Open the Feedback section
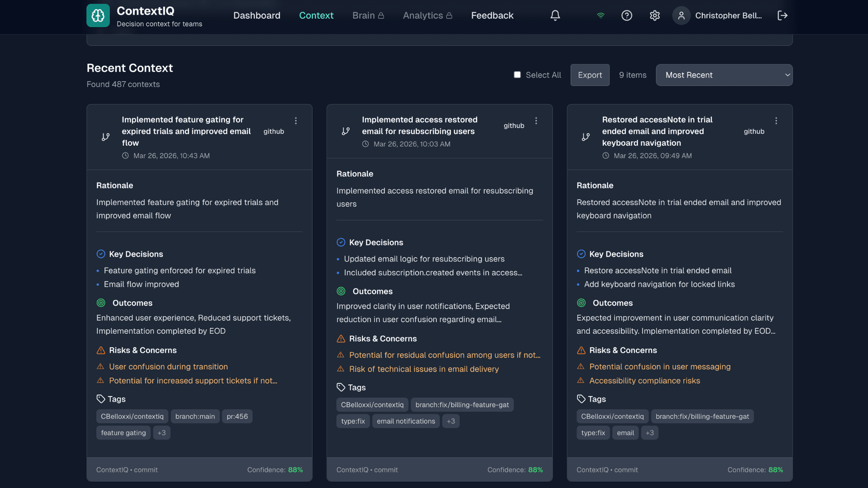Image resolution: width=868 pixels, height=488 pixels. point(492,15)
